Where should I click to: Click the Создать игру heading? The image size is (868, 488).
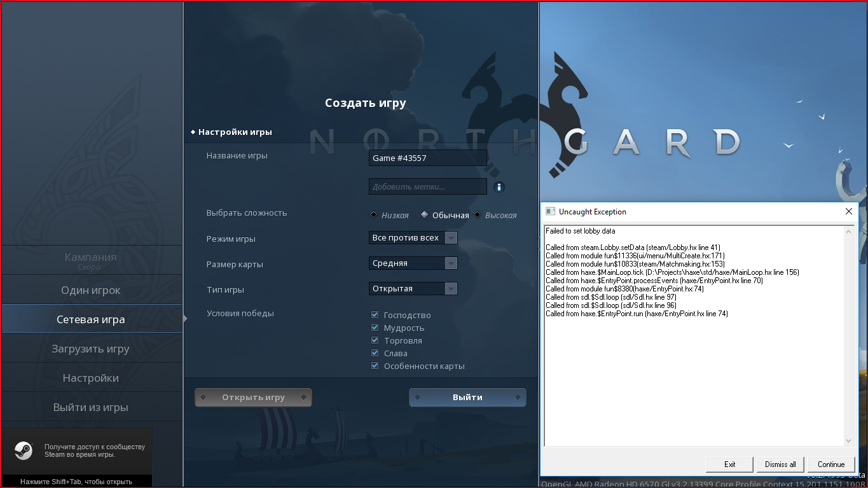pos(366,103)
